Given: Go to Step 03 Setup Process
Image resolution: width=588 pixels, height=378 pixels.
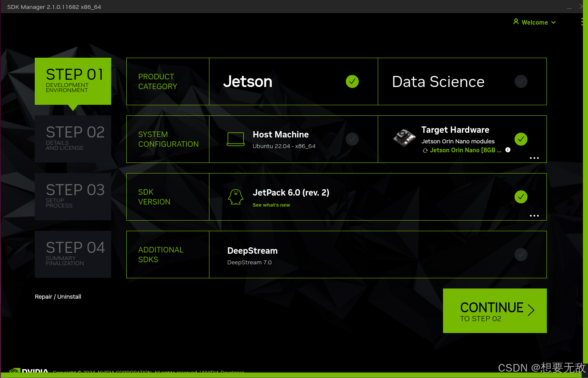Looking at the screenshot, I should coord(73,196).
